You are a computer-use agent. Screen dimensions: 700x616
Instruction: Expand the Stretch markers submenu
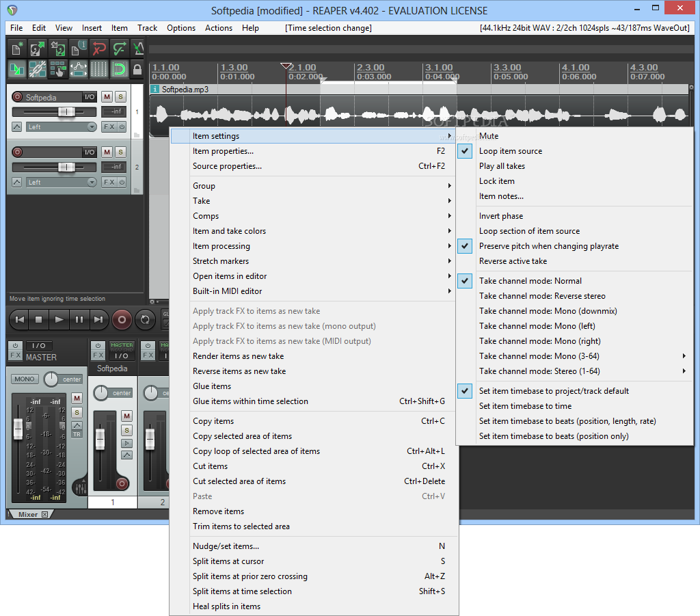pyautogui.click(x=313, y=261)
